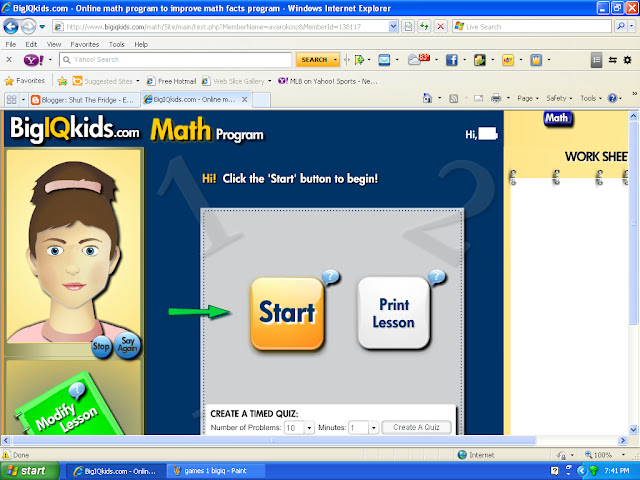The width and height of the screenshot is (640, 480).
Task: Click the Print printer icon
Action: (496, 98)
